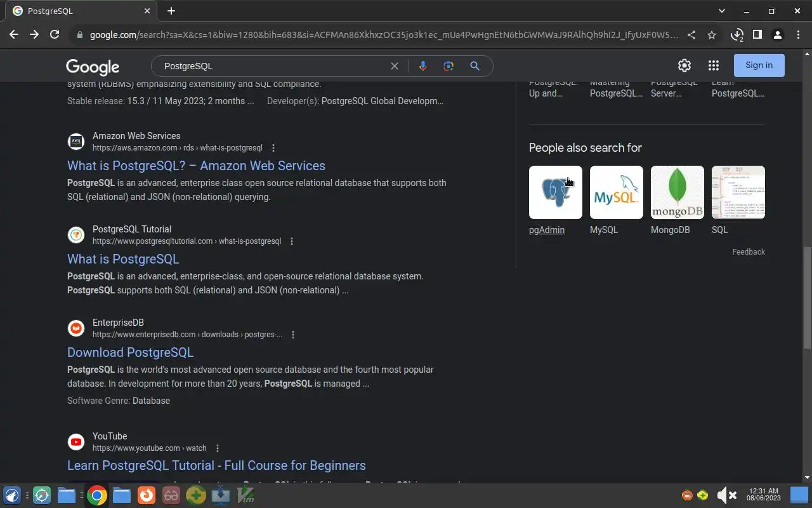This screenshot has width=812, height=508.
Task: Select the SQL thumbnail image
Action: 738,192
